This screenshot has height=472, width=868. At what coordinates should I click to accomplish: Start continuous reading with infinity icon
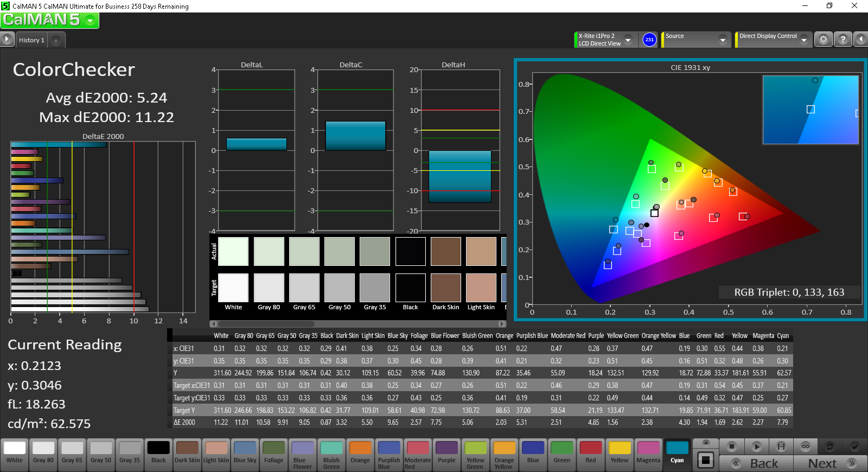coord(806,447)
